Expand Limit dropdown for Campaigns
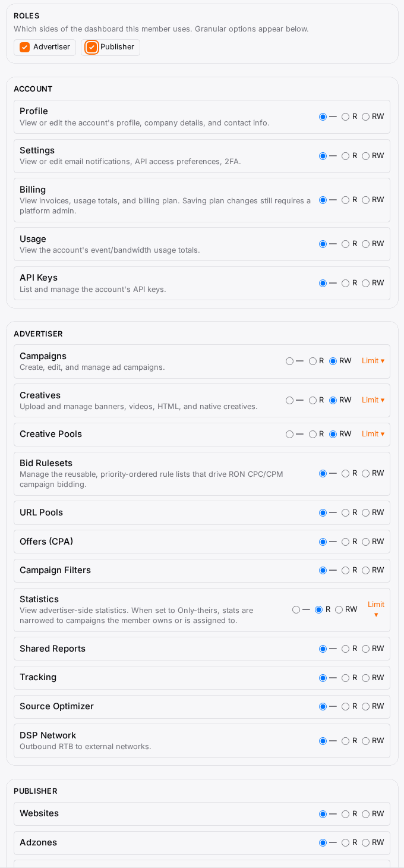404x868 pixels. 373,361
